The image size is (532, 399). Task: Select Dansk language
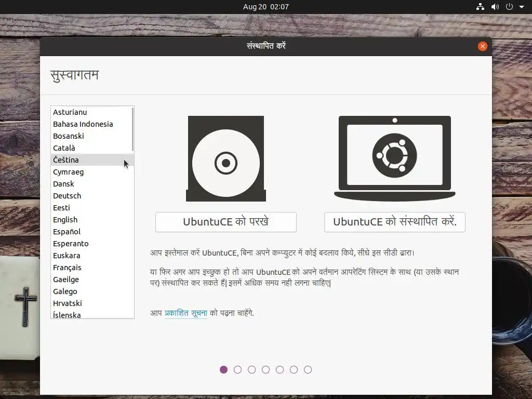92,184
